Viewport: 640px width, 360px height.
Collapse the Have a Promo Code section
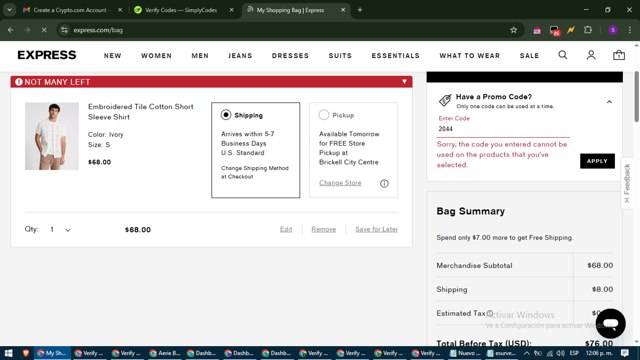(x=609, y=102)
